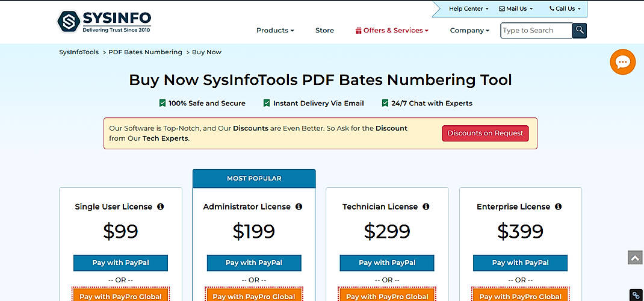The width and height of the screenshot is (644, 301).
Task: Click 'Enterprise License' title
Action: click(513, 206)
